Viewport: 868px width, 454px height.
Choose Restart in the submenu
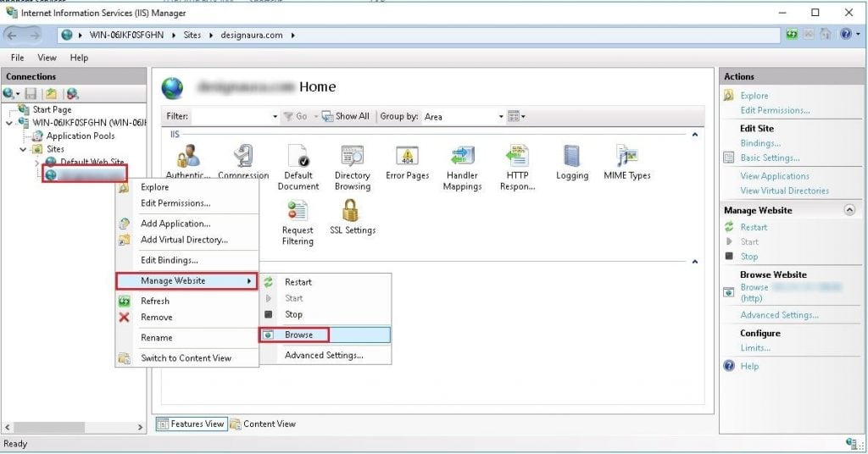(x=325, y=281)
